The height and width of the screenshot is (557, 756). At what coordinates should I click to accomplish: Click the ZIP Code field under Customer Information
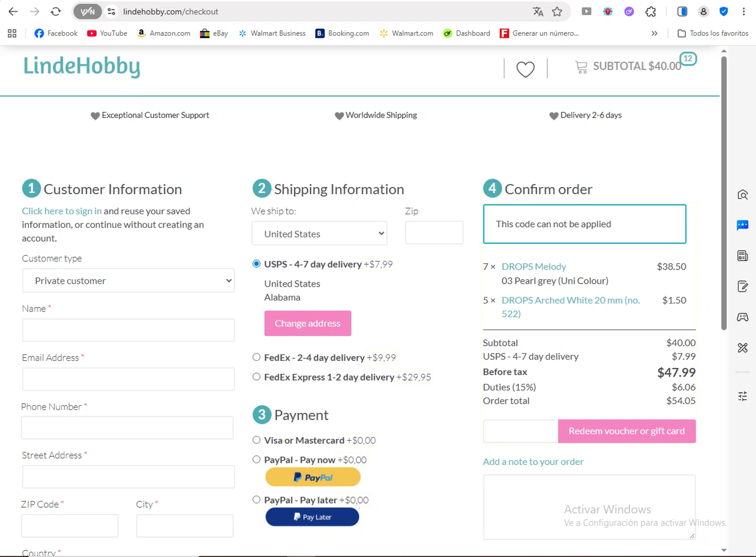[x=70, y=526]
